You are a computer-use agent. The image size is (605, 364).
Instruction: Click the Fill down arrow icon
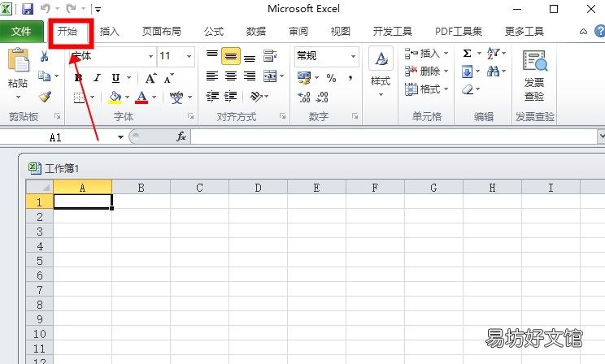pos(467,71)
